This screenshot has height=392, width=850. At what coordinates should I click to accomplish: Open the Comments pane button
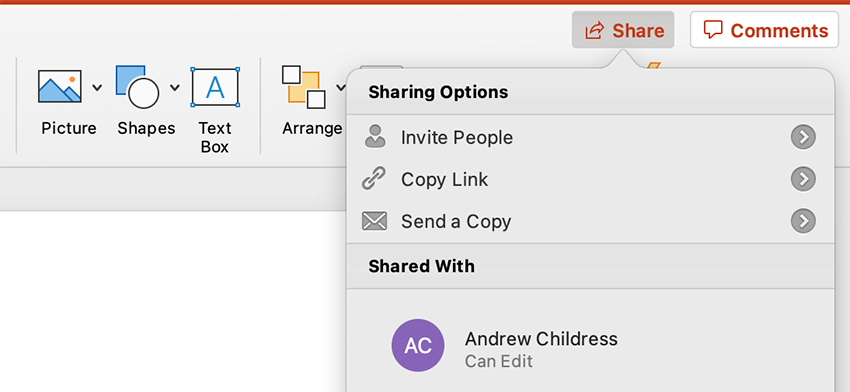pos(764,30)
